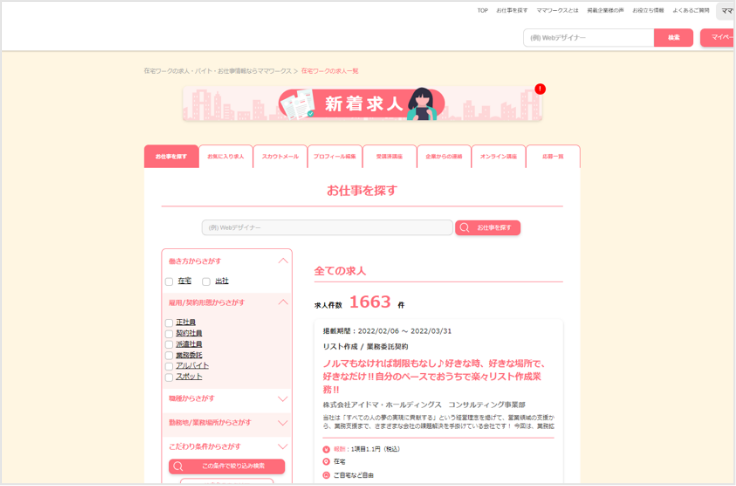The height and width of the screenshot is (486, 736).
Task: Open the 受講済講座 tab
Action: click(390, 156)
